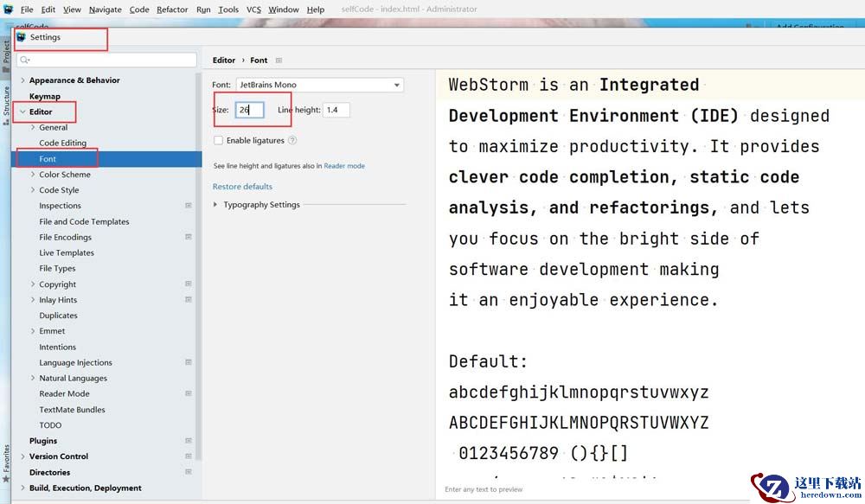Expand the Build, Execution, Deployment node
This screenshot has height=504, width=865.
(x=22, y=488)
